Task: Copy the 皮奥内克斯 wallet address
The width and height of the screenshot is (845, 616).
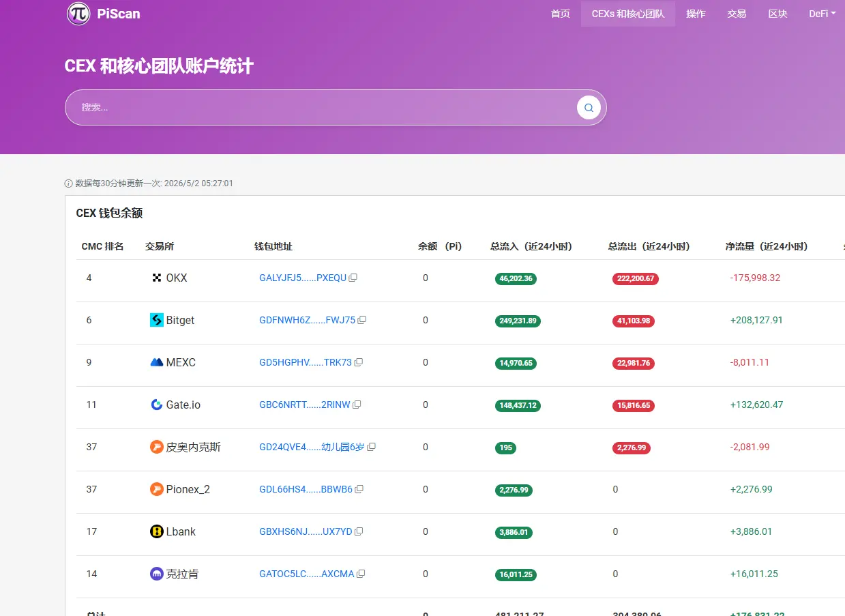Action: pos(371,448)
